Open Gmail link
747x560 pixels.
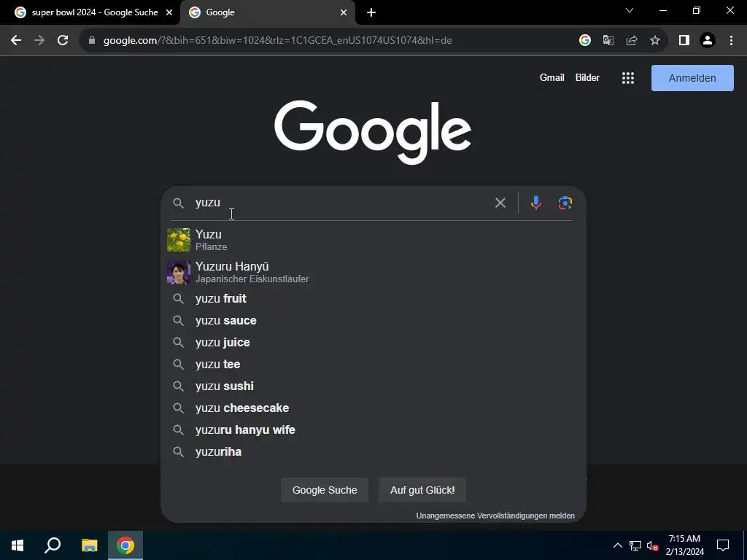click(551, 77)
